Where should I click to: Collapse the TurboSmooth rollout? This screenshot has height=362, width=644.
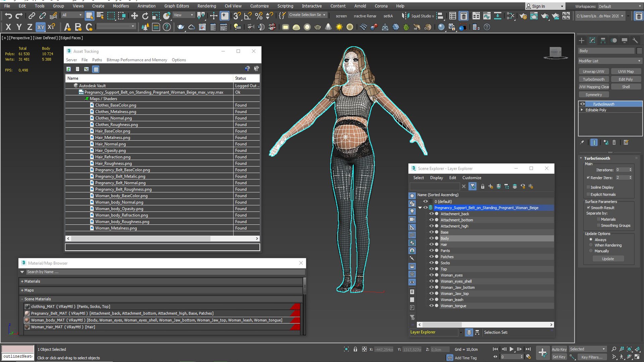pyautogui.click(x=581, y=158)
